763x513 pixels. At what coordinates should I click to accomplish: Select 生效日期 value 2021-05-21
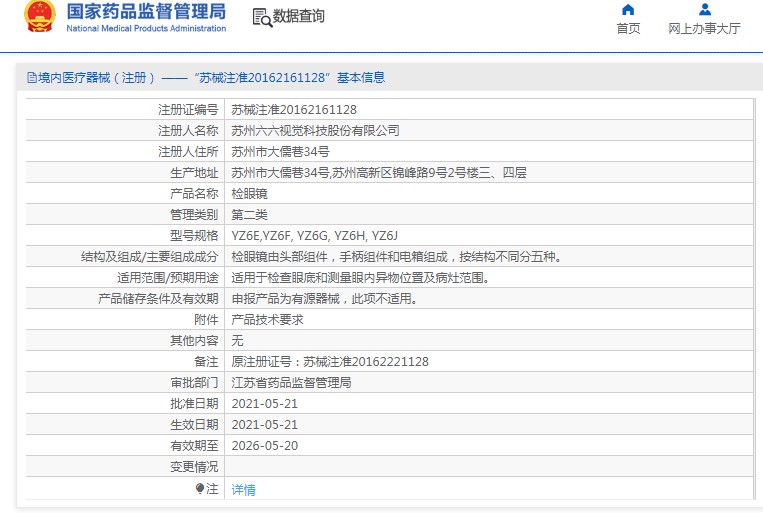point(264,424)
